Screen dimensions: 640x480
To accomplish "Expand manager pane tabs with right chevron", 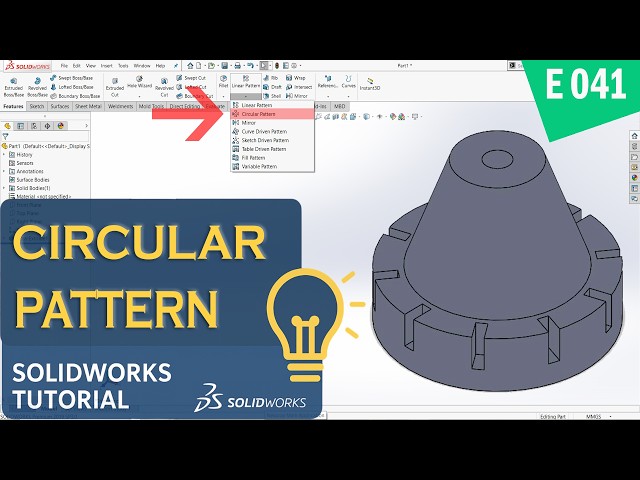I will coord(86,126).
